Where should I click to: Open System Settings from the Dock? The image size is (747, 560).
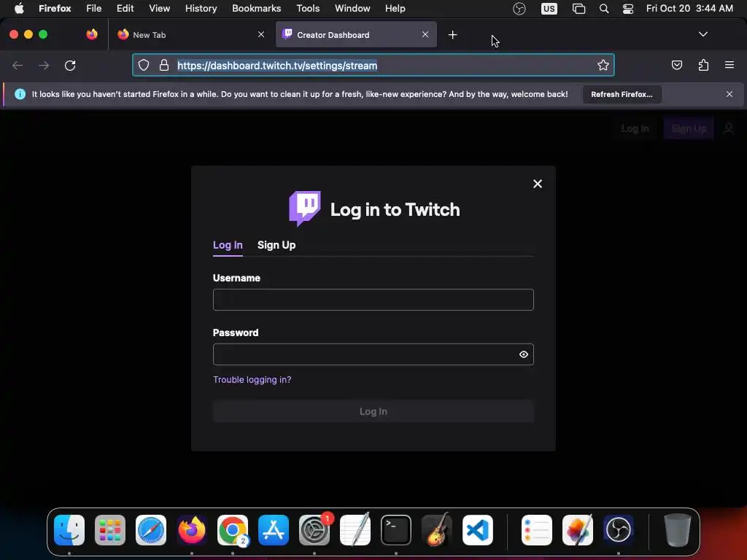coord(314,530)
